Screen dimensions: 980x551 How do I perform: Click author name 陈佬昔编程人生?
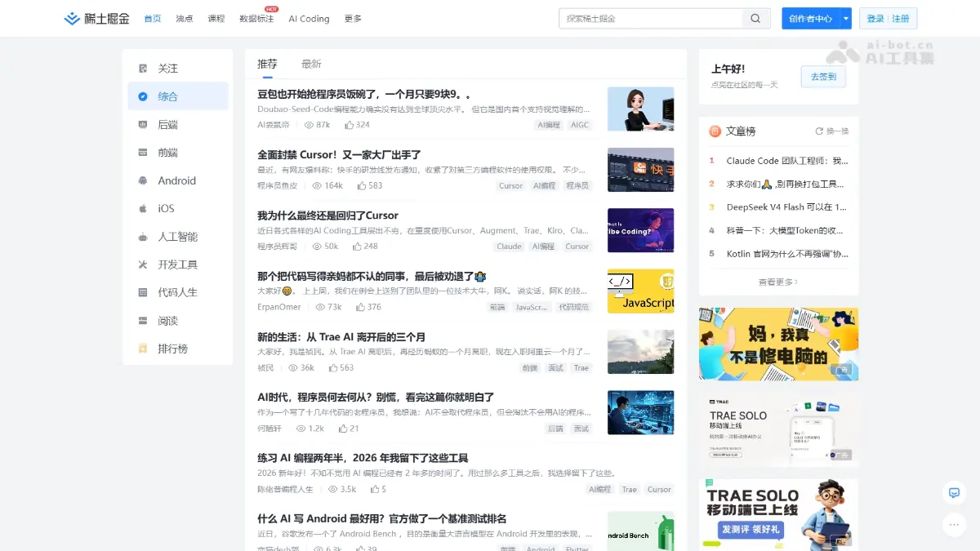tap(285, 489)
